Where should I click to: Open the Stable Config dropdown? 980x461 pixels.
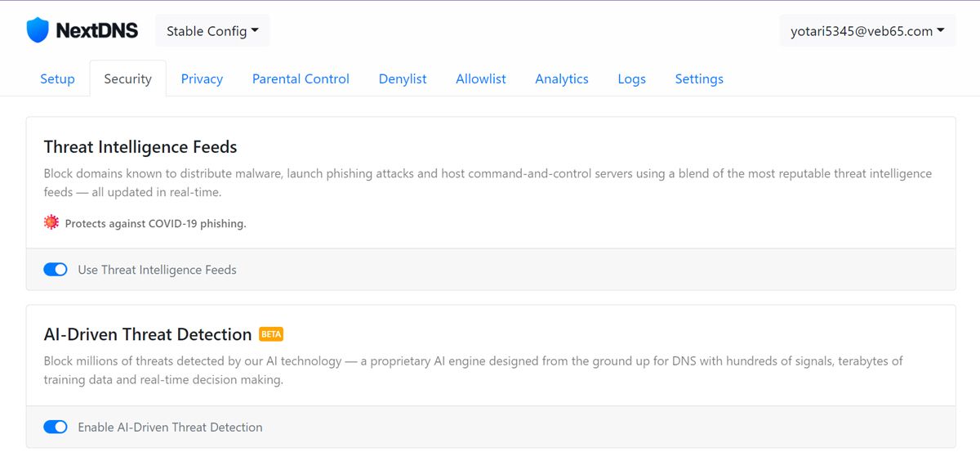tap(212, 31)
